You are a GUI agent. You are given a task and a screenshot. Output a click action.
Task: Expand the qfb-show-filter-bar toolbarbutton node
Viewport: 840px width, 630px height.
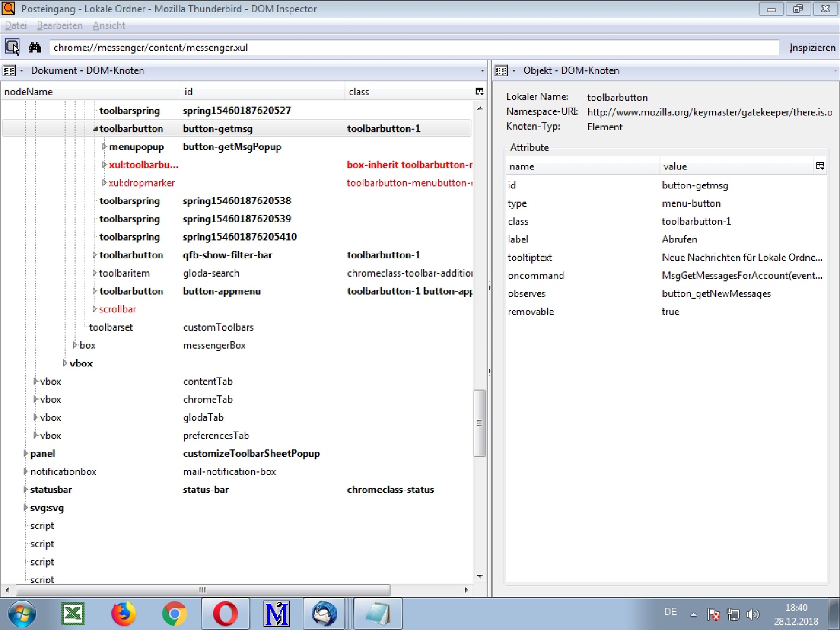point(95,255)
